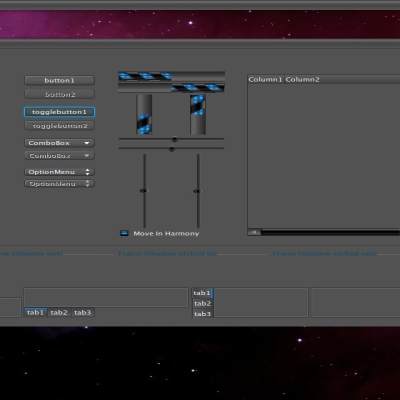Click the button2 button

[x=59, y=94]
